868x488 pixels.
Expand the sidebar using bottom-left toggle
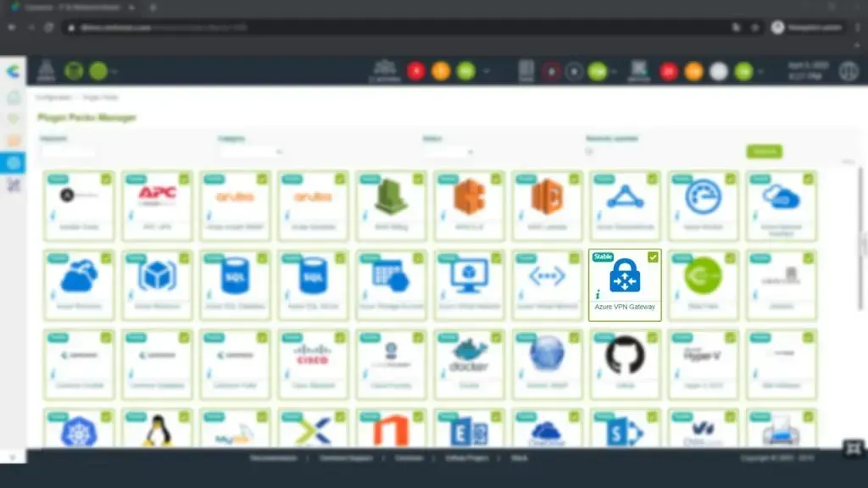pyautogui.click(x=13, y=457)
